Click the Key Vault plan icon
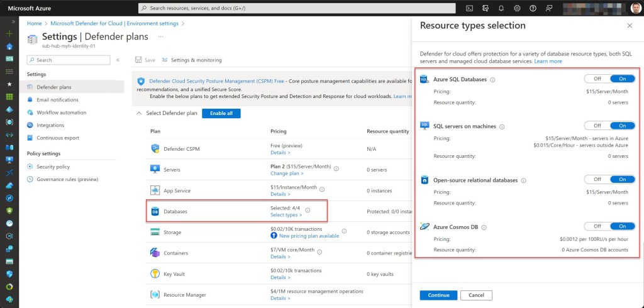 click(155, 273)
